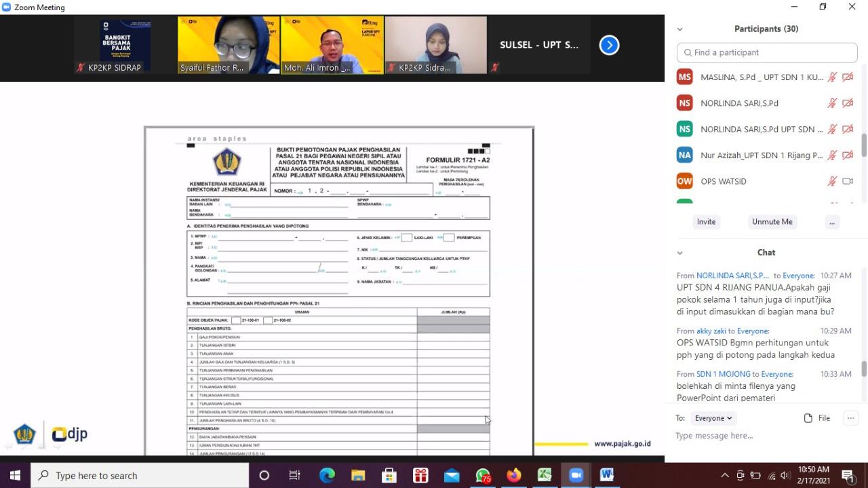Open WhatsApp from the taskbar
Viewport: 868px width, 488px height.
coord(483,475)
